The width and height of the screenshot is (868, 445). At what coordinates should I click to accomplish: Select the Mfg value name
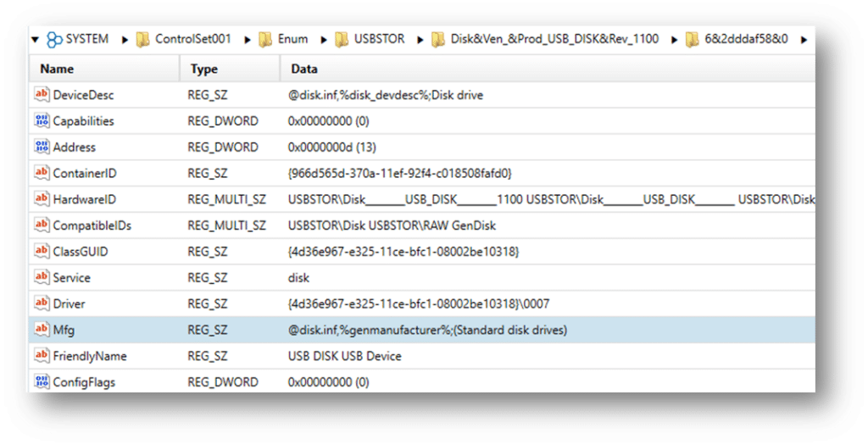pos(64,330)
